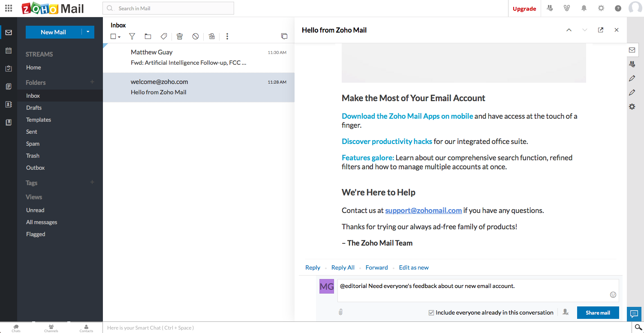Open the Contacts module in left rail
Image resolution: width=644 pixels, height=333 pixels.
(9, 105)
